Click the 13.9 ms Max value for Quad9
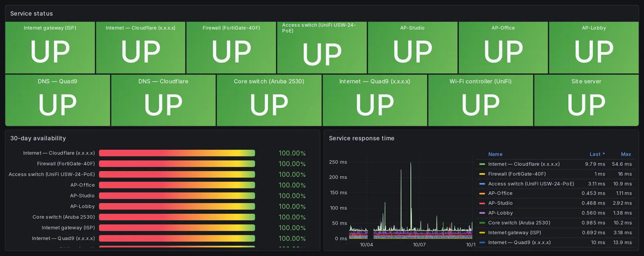Screen dimensions: 644x256 tap(622, 242)
